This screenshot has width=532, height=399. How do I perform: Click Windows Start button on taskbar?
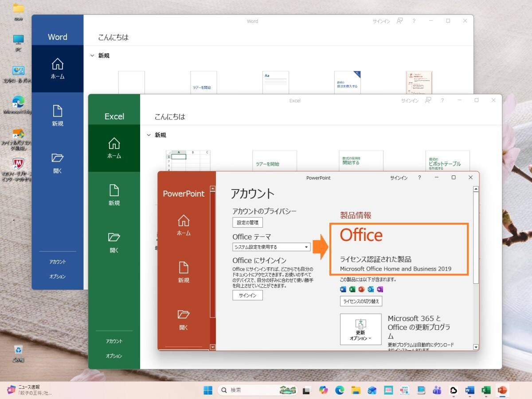(x=207, y=390)
